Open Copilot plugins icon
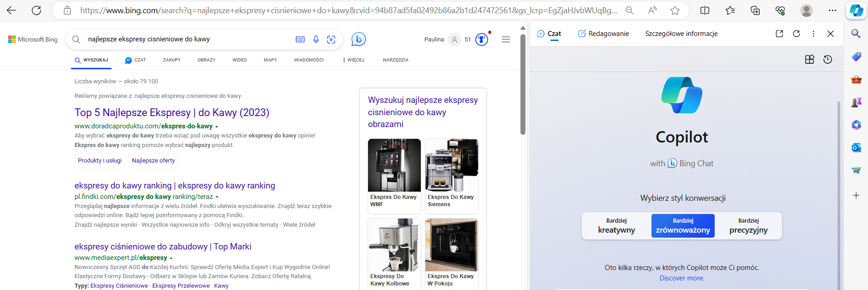The height and width of the screenshot is (290, 868). click(x=810, y=59)
